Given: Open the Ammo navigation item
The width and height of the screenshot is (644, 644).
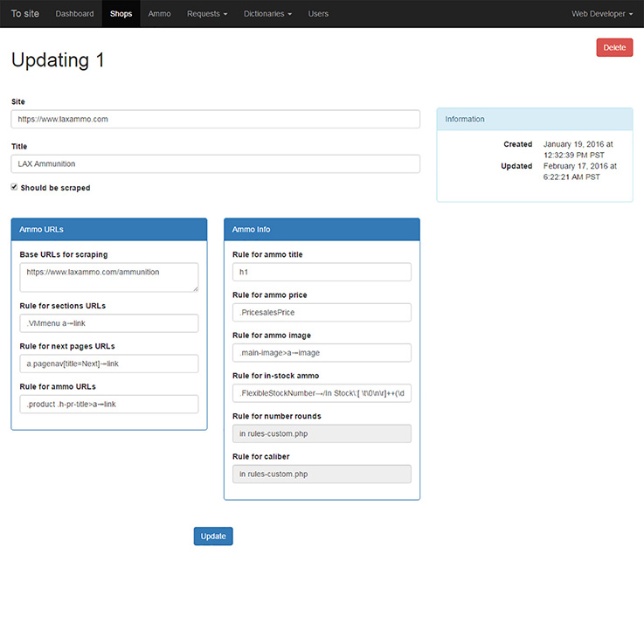Looking at the screenshot, I should pos(160,14).
